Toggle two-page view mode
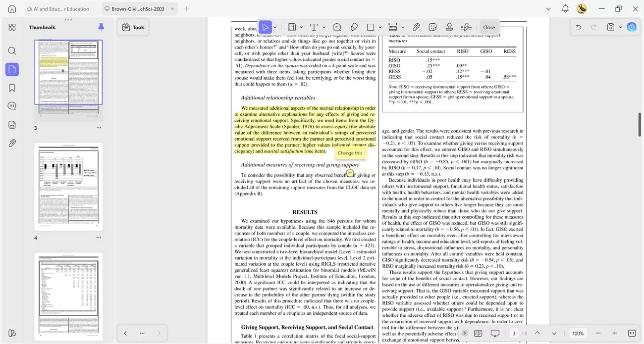Viewport: 644px width, 344px height. (x=478, y=334)
